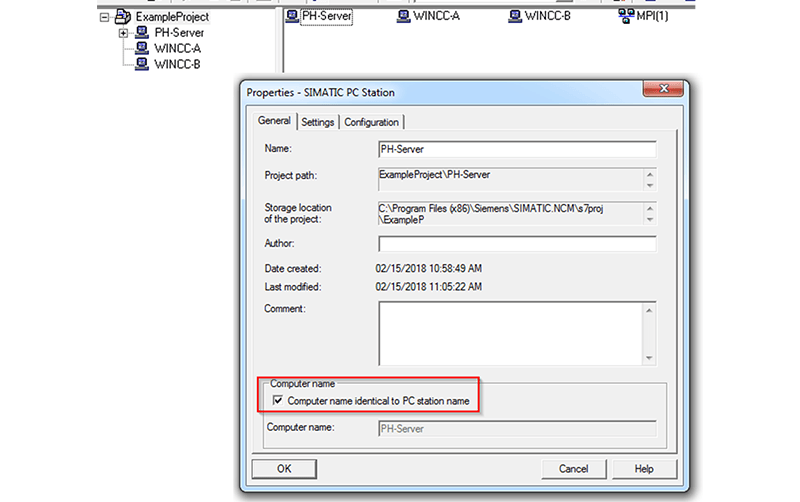This screenshot has height=502, width=800.
Task: Click Storage location scroll up arrow
Action: [x=650, y=208]
